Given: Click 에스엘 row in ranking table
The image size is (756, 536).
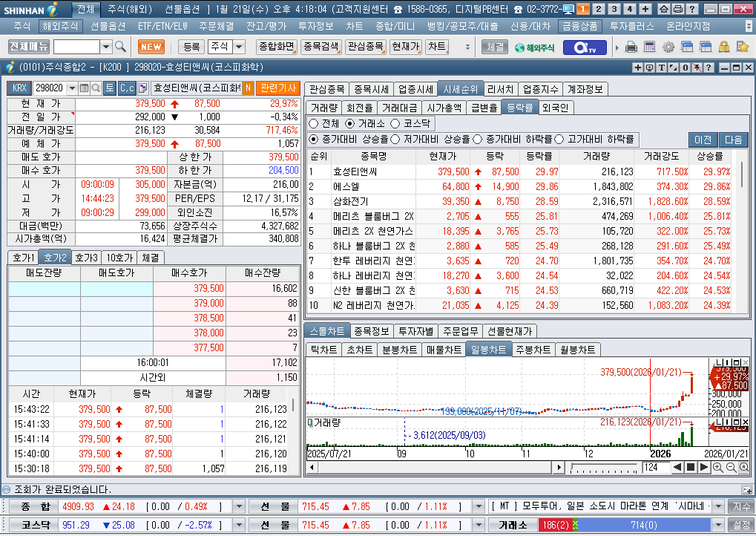Looking at the screenshot, I should pos(521,186).
